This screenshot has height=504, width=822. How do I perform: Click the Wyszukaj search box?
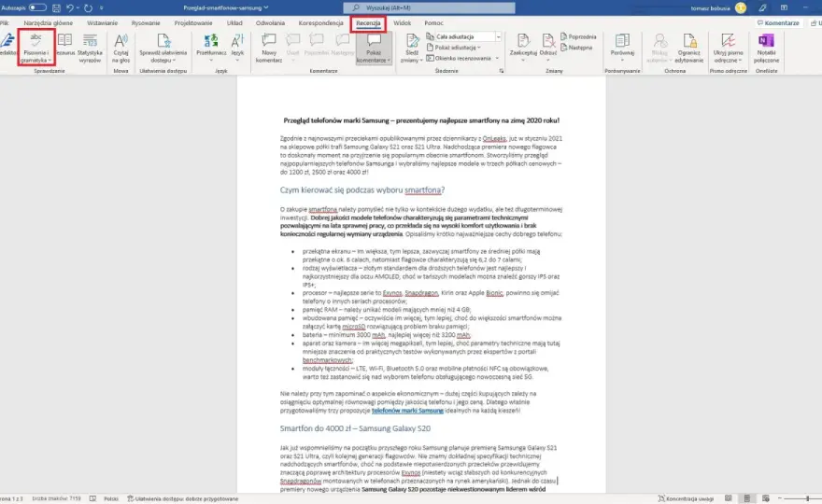(430, 7)
